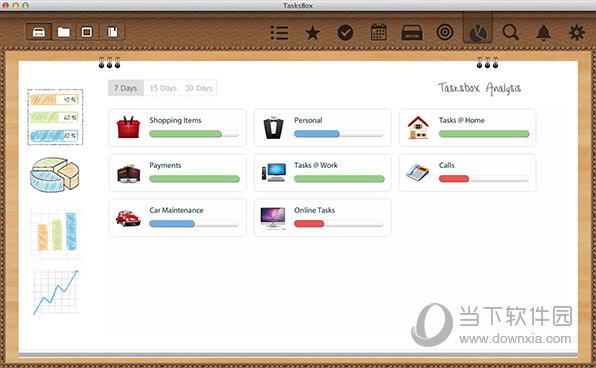Click the telephone Calls icon

pyautogui.click(x=417, y=172)
